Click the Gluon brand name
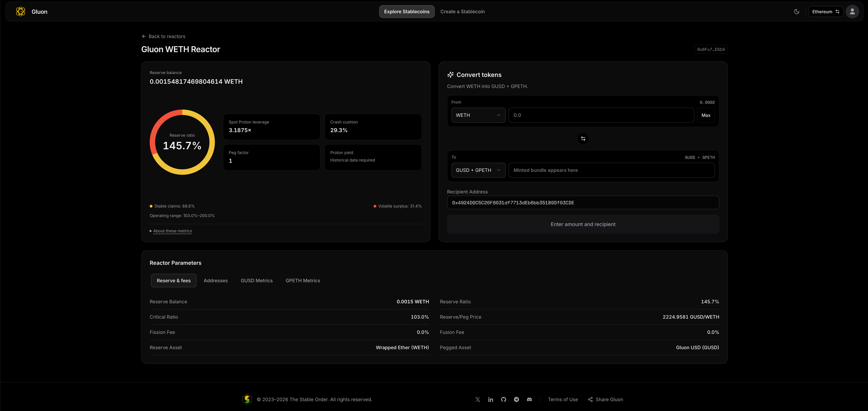Image resolution: width=868 pixels, height=411 pixels. 39,11
